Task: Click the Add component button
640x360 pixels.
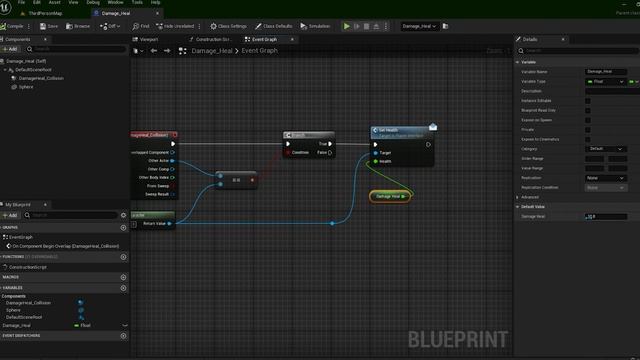Action: pos(10,49)
